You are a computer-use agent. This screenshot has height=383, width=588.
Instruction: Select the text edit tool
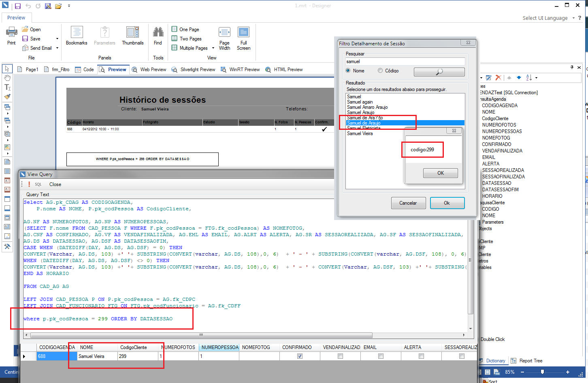pyautogui.click(x=7, y=87)
